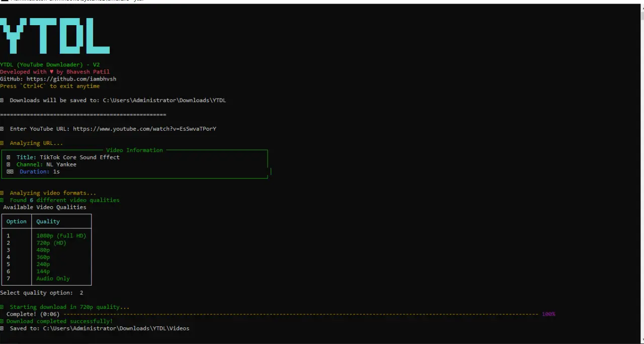This screenshot has width=644, height=344.
Task: Click the large YTDL ASCII logo
Action: [55, 36]
